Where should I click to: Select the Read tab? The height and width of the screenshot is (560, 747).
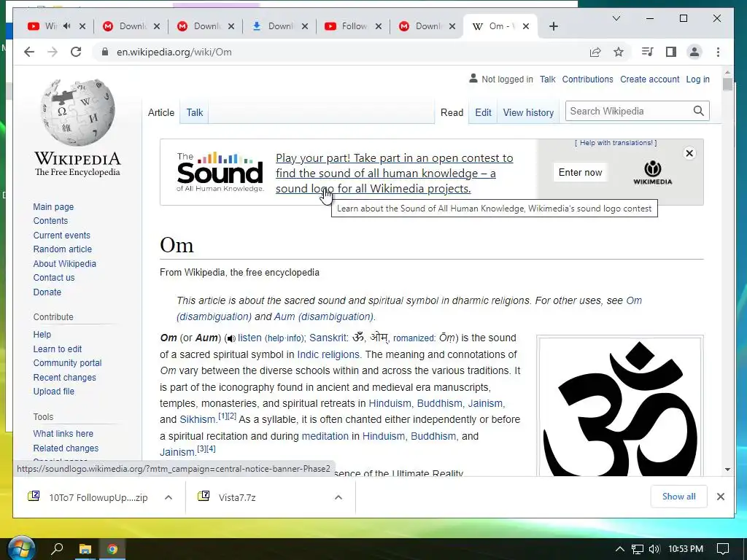tap(452, 112)
